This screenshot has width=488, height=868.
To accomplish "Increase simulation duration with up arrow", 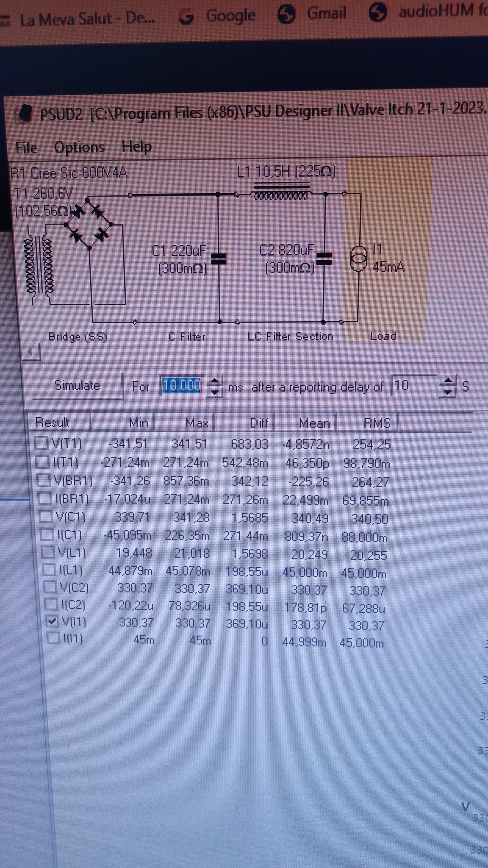I will tap(215, 381).
